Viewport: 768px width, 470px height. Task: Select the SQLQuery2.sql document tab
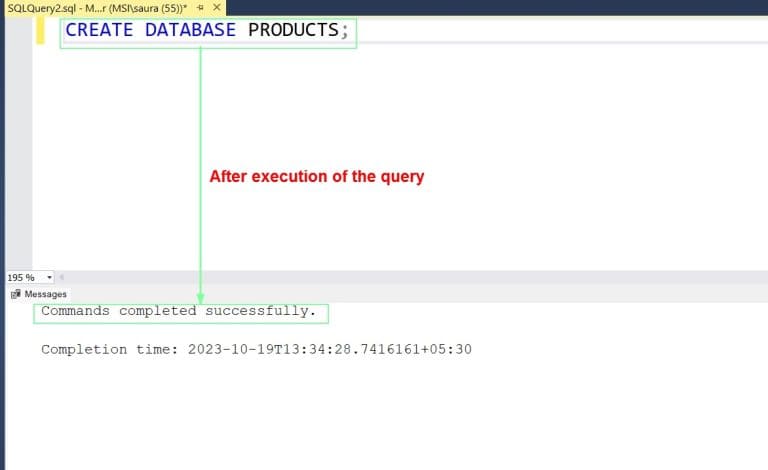pos(97,8)
